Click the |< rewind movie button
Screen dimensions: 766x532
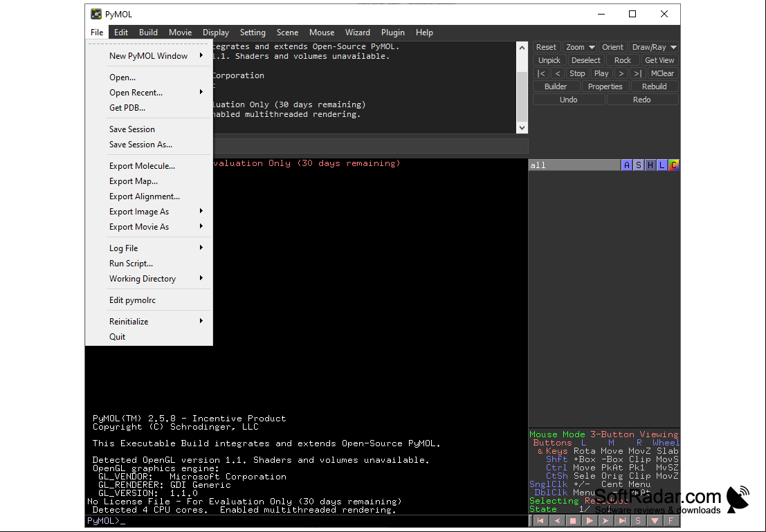point(541,73)
